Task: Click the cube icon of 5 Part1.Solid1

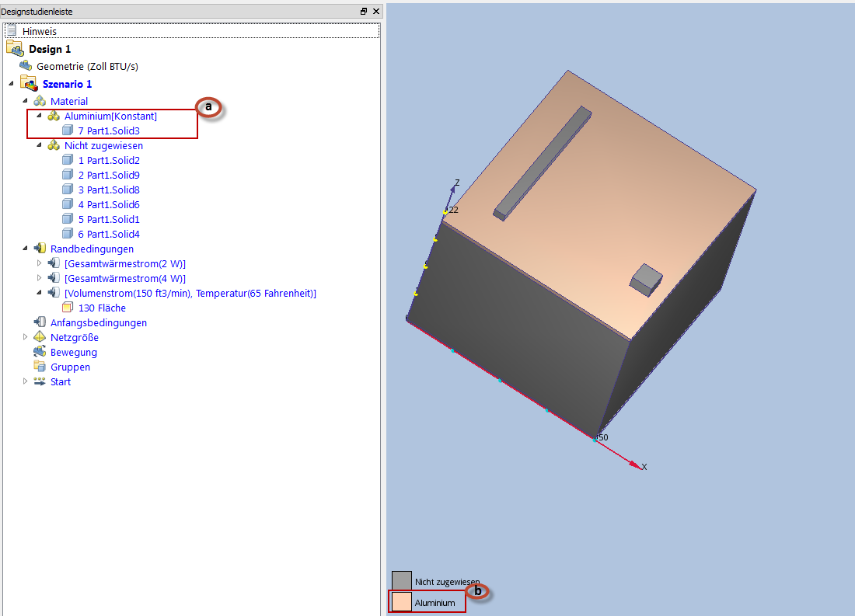Action: 68,218
